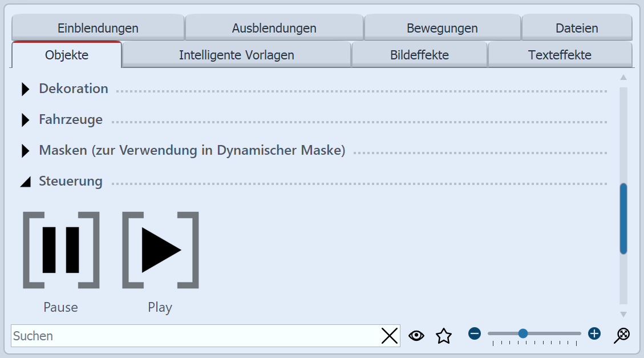Click the plus icon to enlarge thumbnails
This screenshot has height=358, width=644.
pos(594,333)
